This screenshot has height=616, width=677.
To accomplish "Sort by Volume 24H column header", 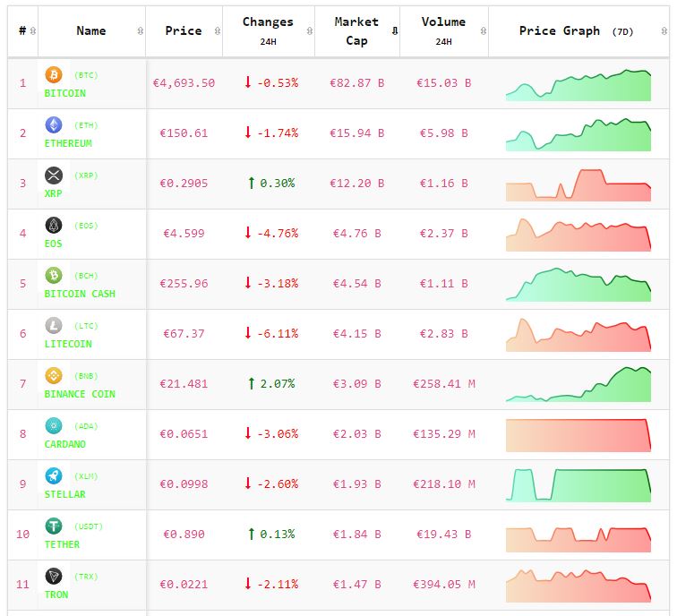I will coord(443,31).
